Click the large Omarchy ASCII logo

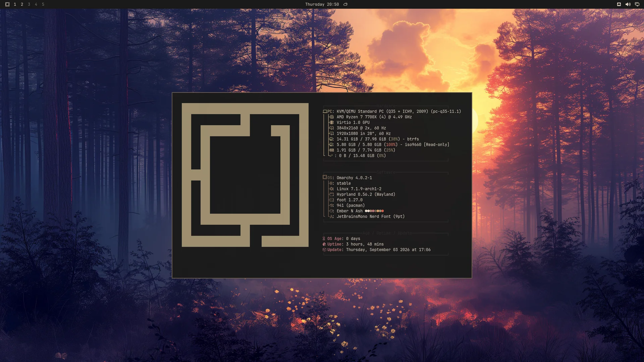(245, 175)
